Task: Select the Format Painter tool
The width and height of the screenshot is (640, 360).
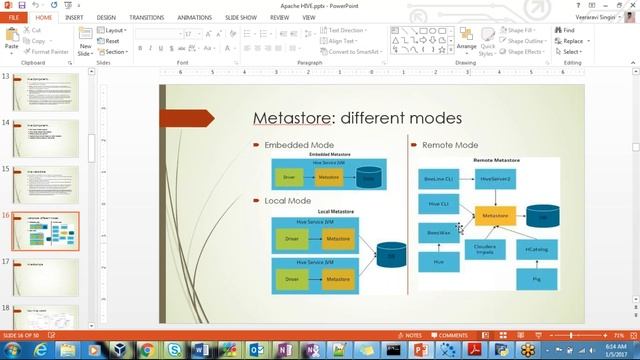Action: click(x=46, y=51)
